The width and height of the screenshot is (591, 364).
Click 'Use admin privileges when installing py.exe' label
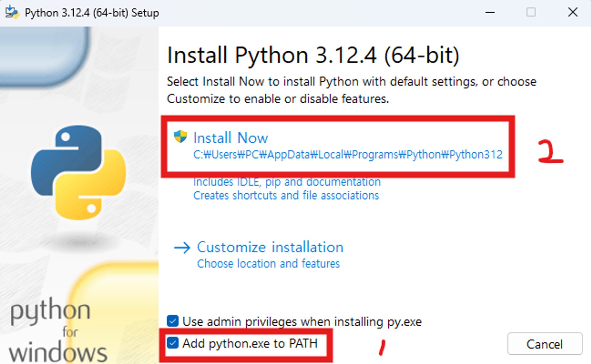coord(302,321)
